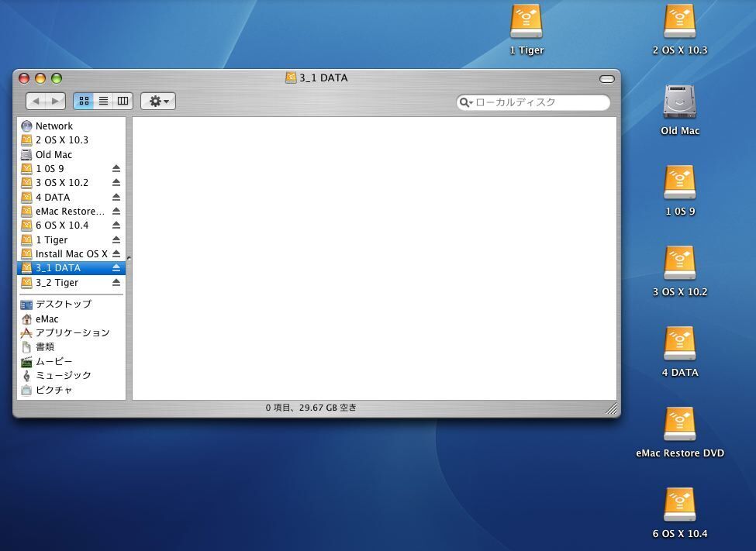
Task: Select eMac Restore DVD desktop icon
Action: [680, 425]
